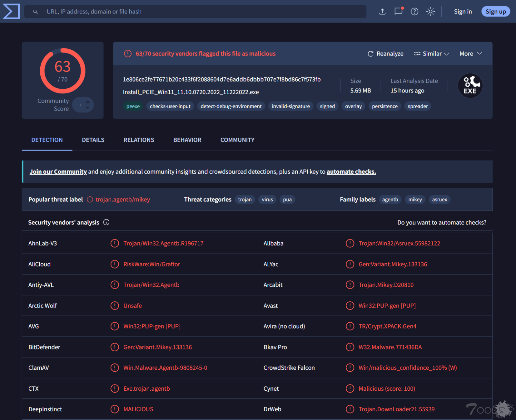Click the Reanalyze refresh button
The width and height of the screenshot is (516, 420).
tap(385, 54)
